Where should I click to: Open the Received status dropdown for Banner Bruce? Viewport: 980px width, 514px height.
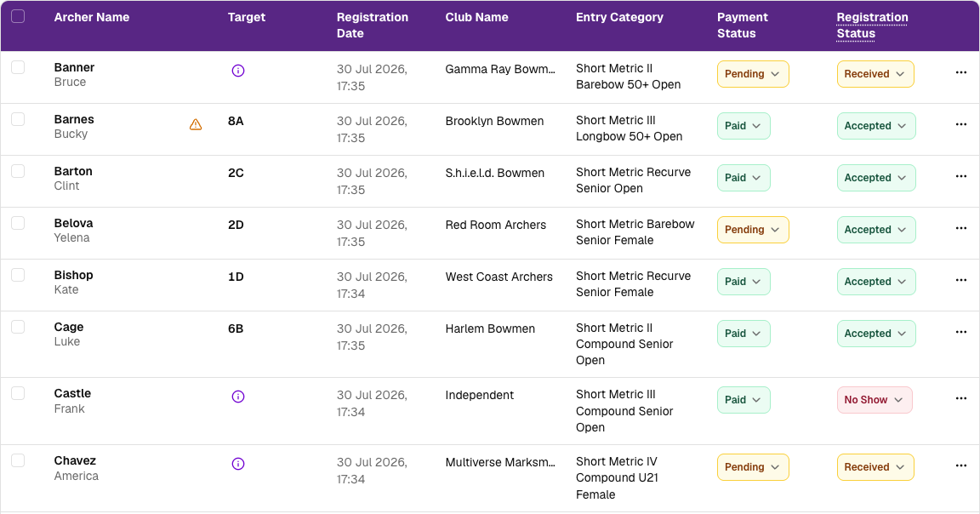pyautogui.click(x=875, y=74)
